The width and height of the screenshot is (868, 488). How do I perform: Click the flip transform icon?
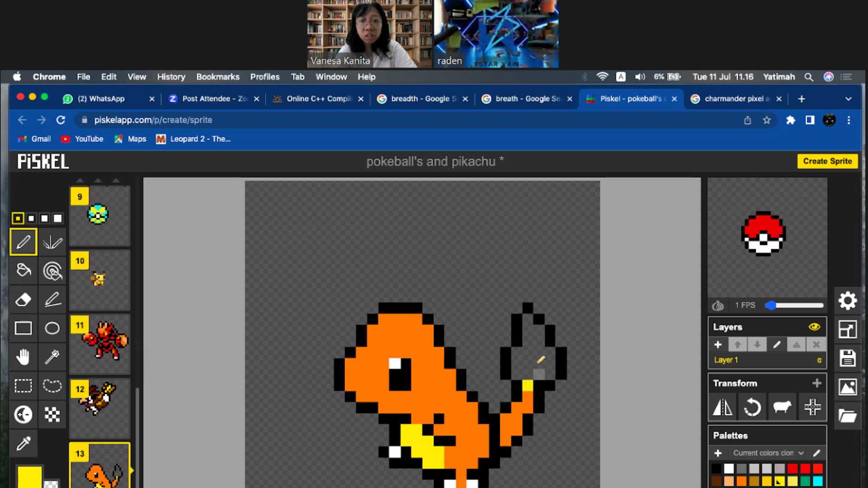tap(722, 408)
